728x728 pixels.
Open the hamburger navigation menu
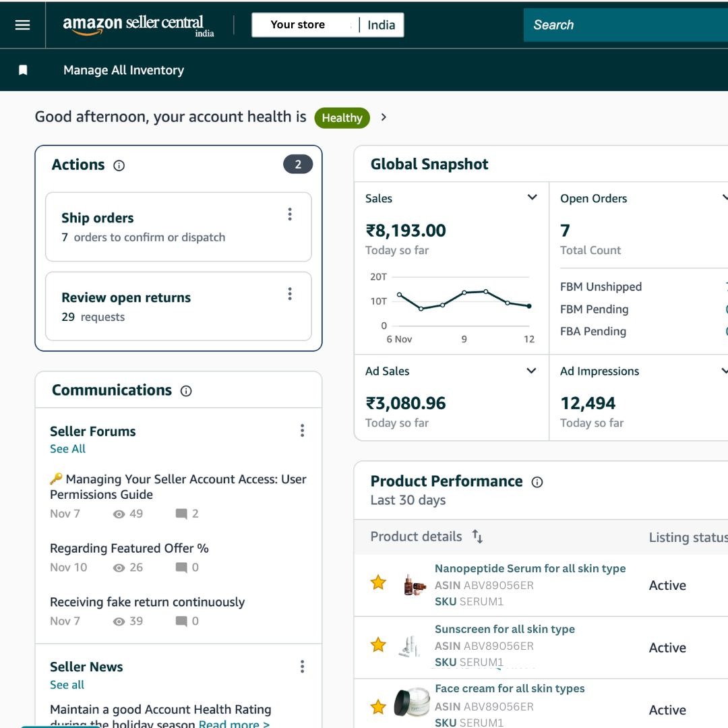coord(22,25)
